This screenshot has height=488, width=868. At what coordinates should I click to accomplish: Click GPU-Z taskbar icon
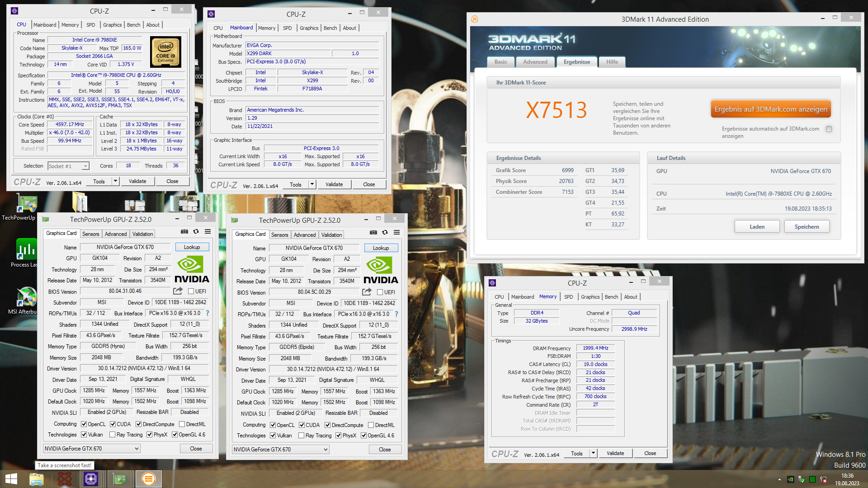[x=120, y=479]
